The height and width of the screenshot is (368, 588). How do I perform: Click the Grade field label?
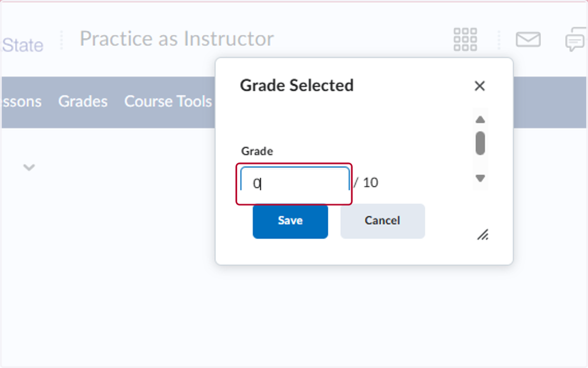pos(257,151)
